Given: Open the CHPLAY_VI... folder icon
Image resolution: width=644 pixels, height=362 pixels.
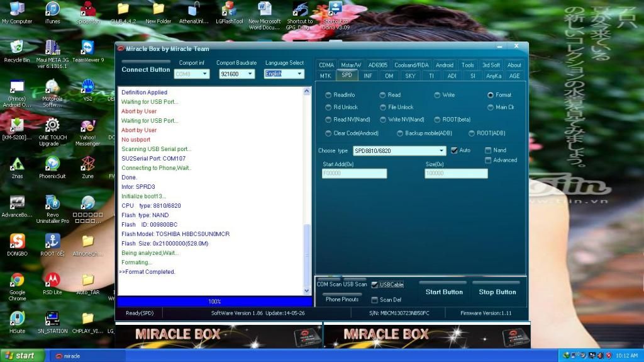Looking at the screenshot, I should coord(87,322).
